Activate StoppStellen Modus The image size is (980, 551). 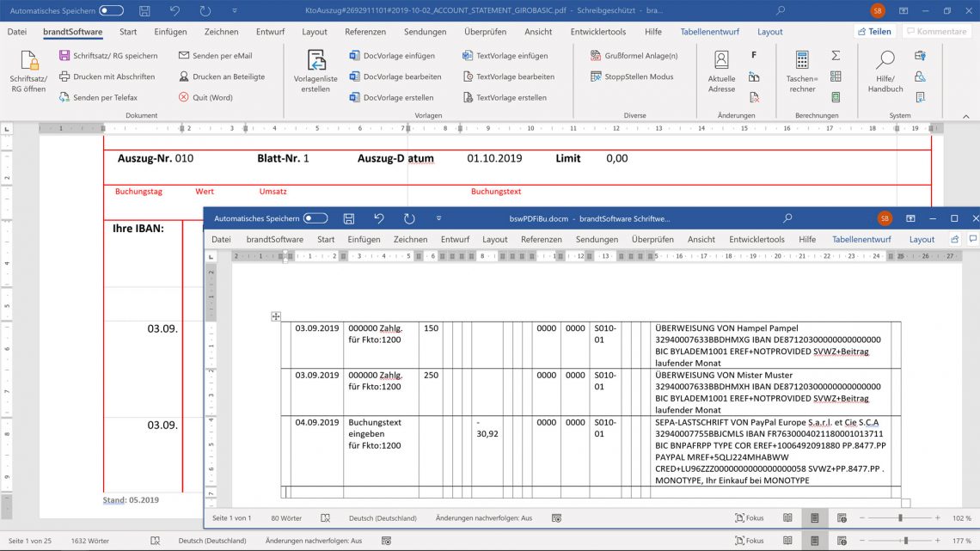[x=632, y=77]
